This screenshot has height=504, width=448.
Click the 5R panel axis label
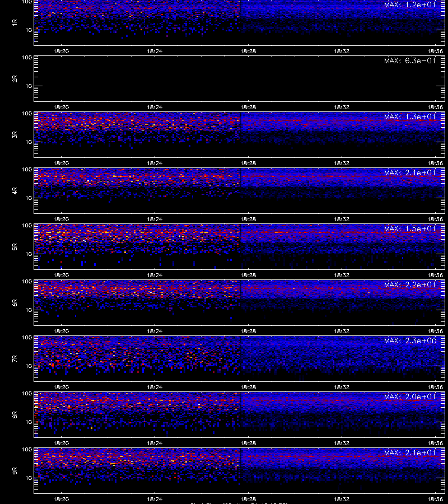coord(15,247)
